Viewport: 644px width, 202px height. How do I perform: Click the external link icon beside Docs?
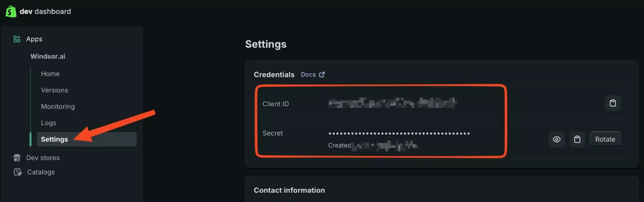[322, 74]
